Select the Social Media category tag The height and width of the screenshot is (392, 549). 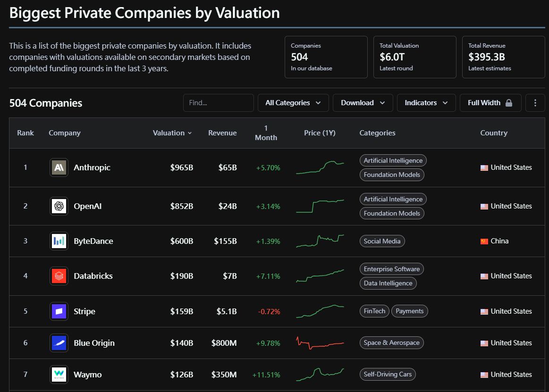tap(382, 241)
